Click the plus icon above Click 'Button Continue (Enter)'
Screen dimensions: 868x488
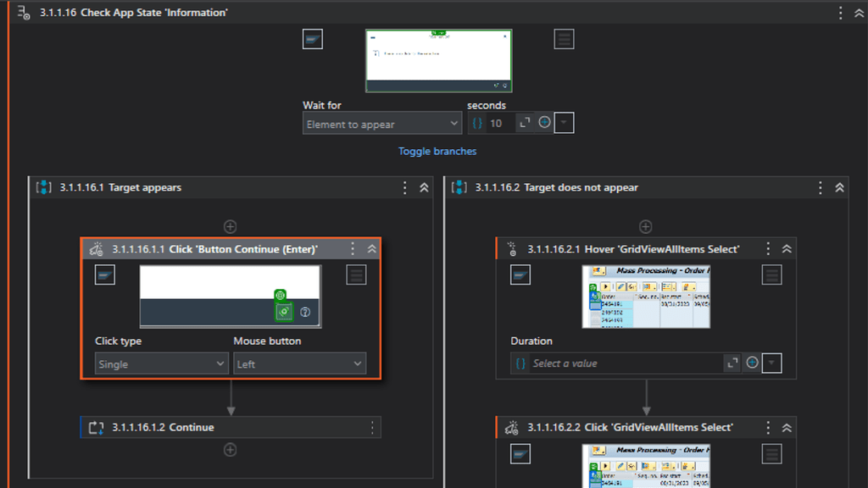tap(230, 226)
